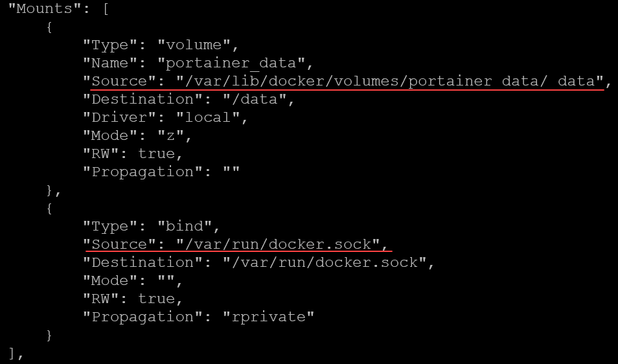
Task: Click the "bind" type value
Action: (x=190, y=227)
